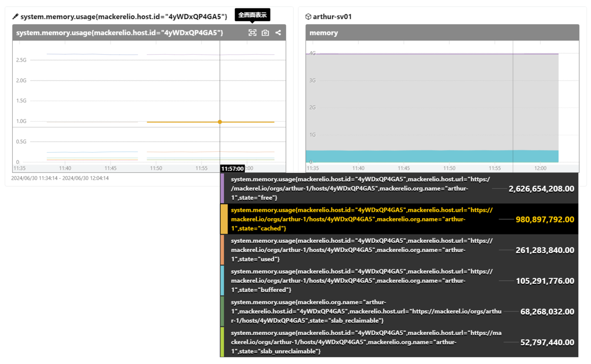Viewport: 591px width, 364px height.
Task: Click the 2G y-axis label on the memory graph
Action: [x=312, y=107]
